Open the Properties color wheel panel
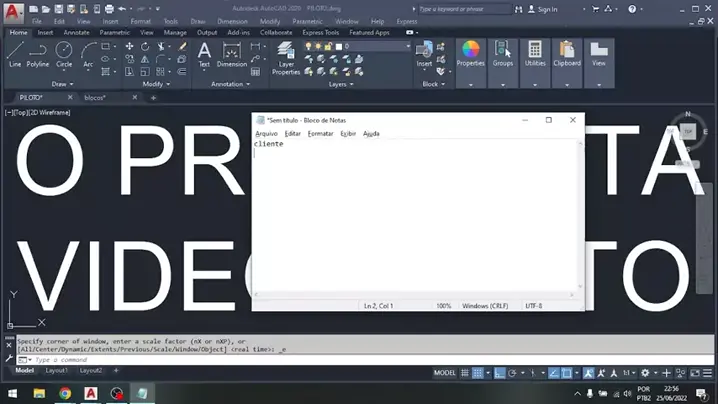The image size is (718, 404). [x=470, y=54]
